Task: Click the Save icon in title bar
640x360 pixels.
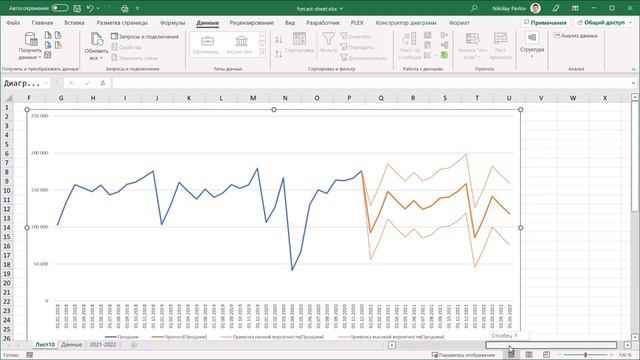Action: [x=77, y=8]
